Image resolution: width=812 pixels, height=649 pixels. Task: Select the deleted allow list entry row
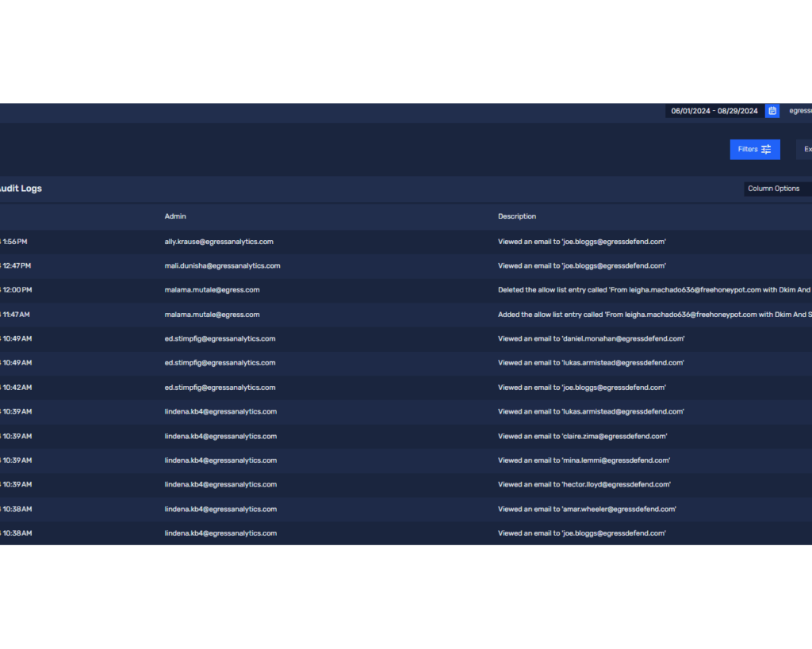click(317, 289)
